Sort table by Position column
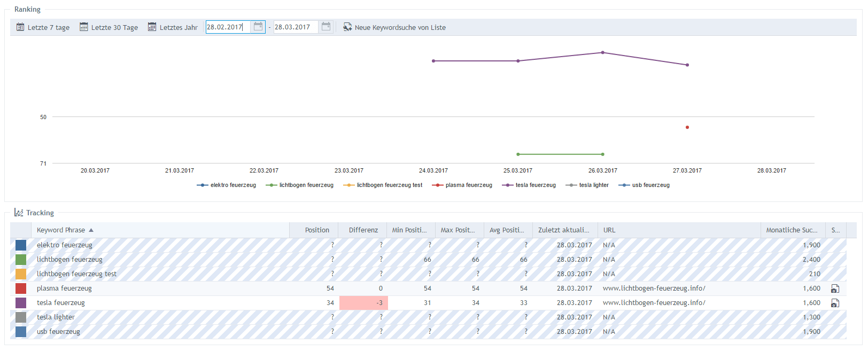The height and width of the screenshot is (351, 868). [317, 230]
